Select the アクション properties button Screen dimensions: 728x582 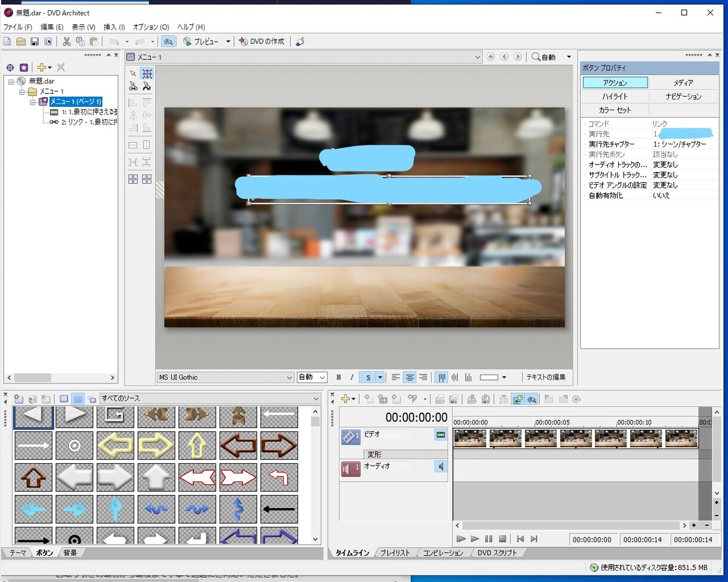click(x=615, y=83)
